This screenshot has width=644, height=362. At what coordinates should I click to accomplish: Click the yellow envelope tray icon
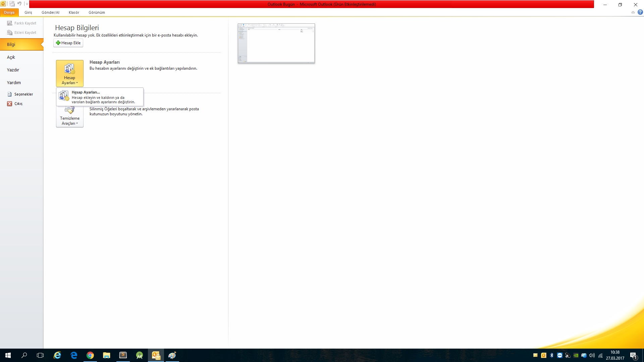pyautogui.click(x=535, y=355)
